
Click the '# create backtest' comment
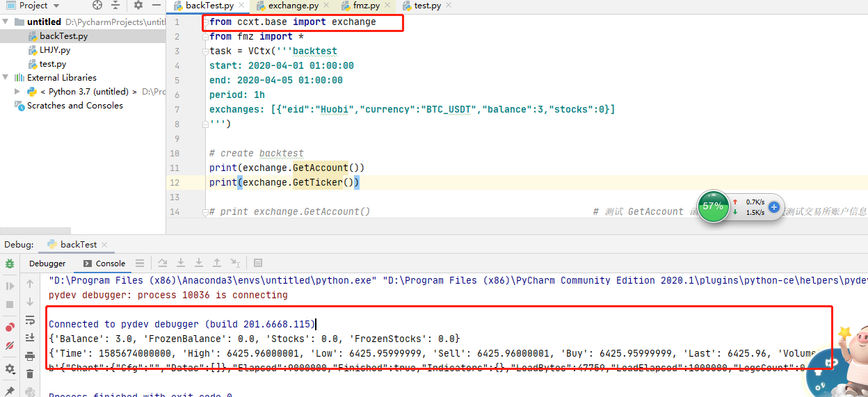pos(256,153)
